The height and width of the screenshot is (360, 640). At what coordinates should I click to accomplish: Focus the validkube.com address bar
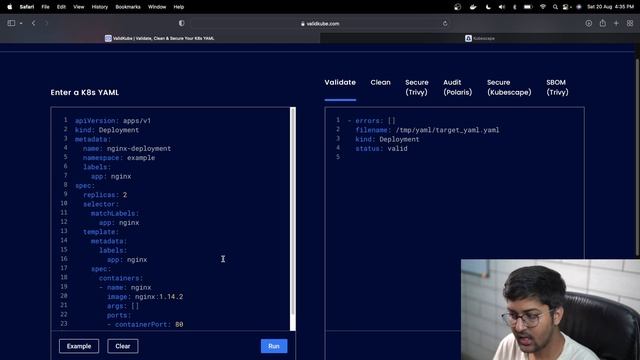[320, 24]
